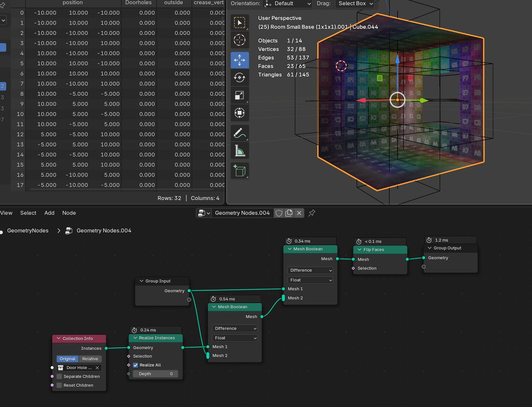Click the GeometryNodes breadcrumb item
This screenshot has width=532, height=407.
coord(28,231)
